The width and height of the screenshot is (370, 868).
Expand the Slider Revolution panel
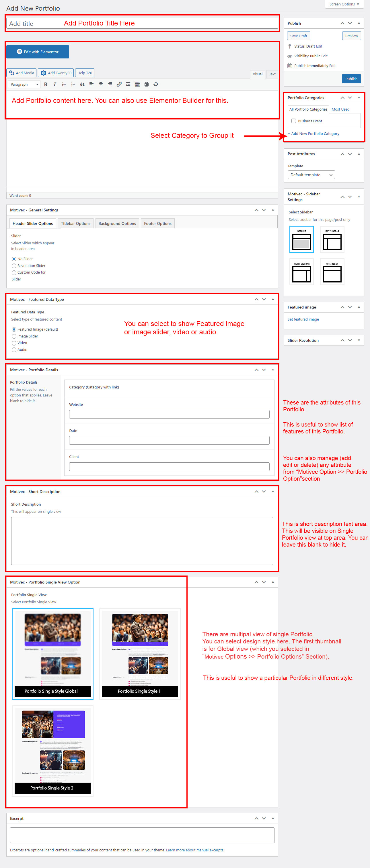359,340
